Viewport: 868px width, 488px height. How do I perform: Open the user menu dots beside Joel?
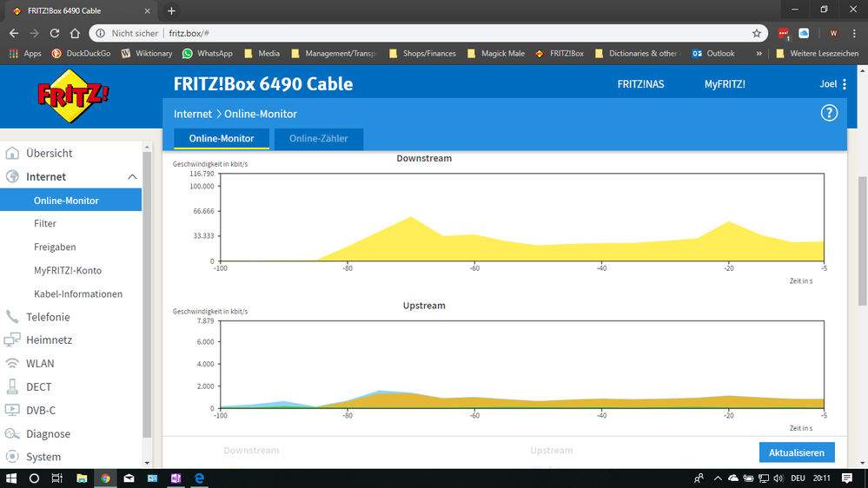[845, 84]
